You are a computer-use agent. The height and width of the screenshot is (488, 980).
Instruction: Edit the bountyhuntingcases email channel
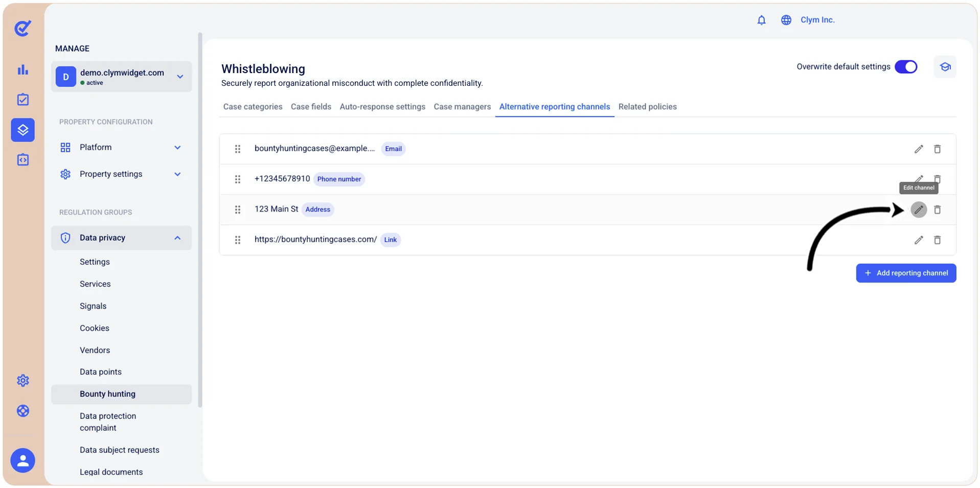pyautogui.click(x=919, y=149)
